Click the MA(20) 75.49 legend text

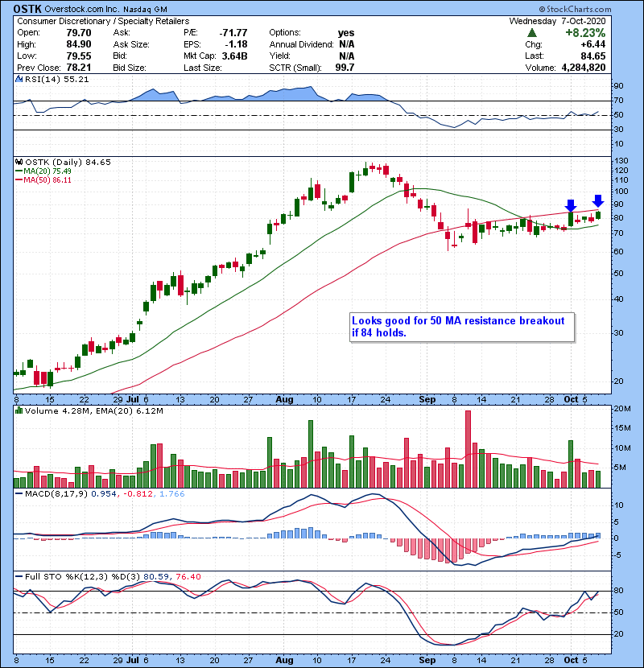click(x=47, y=171)
